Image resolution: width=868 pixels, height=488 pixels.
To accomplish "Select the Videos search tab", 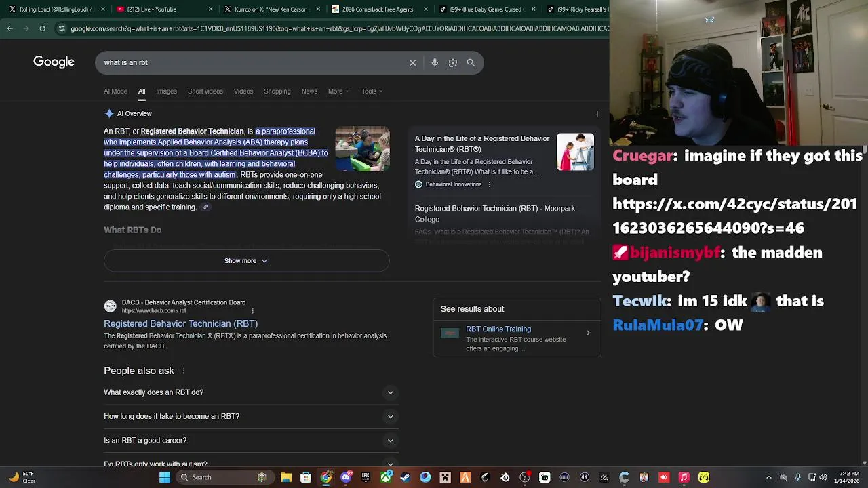I will [x=243, y=91].
